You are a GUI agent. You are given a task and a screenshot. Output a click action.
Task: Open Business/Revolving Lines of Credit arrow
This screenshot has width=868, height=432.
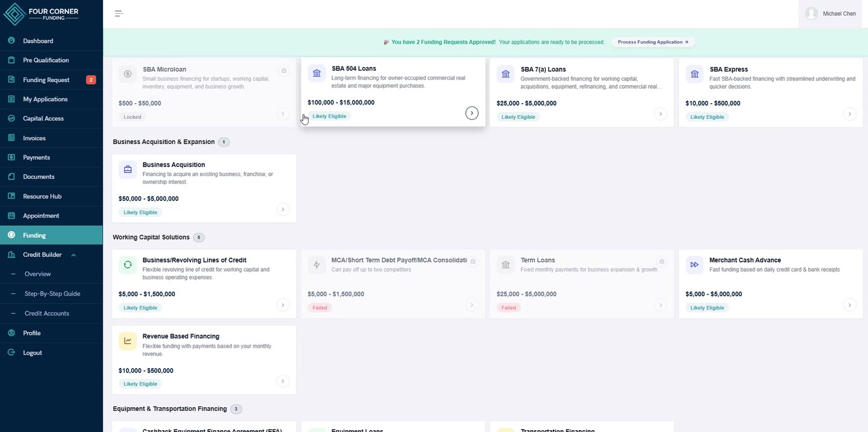click(x=283, y=305)
